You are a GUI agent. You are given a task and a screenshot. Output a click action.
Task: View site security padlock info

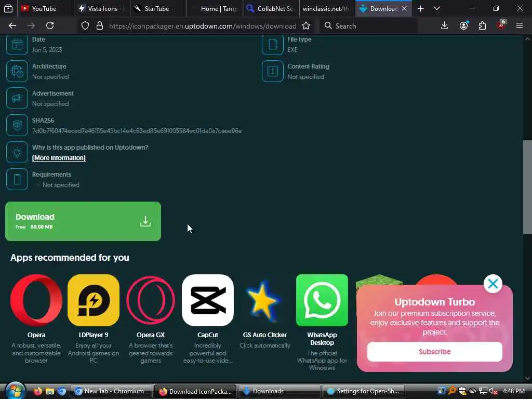coord(99,26)
